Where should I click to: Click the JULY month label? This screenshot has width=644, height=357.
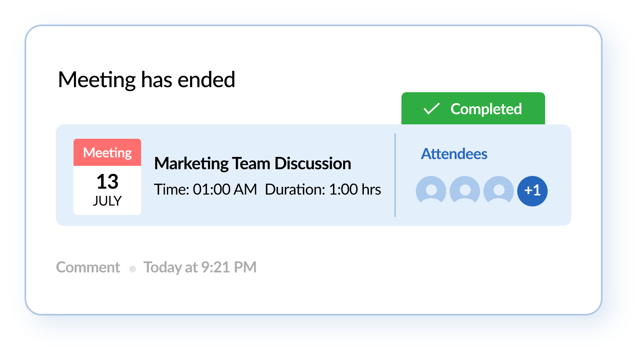107,200
